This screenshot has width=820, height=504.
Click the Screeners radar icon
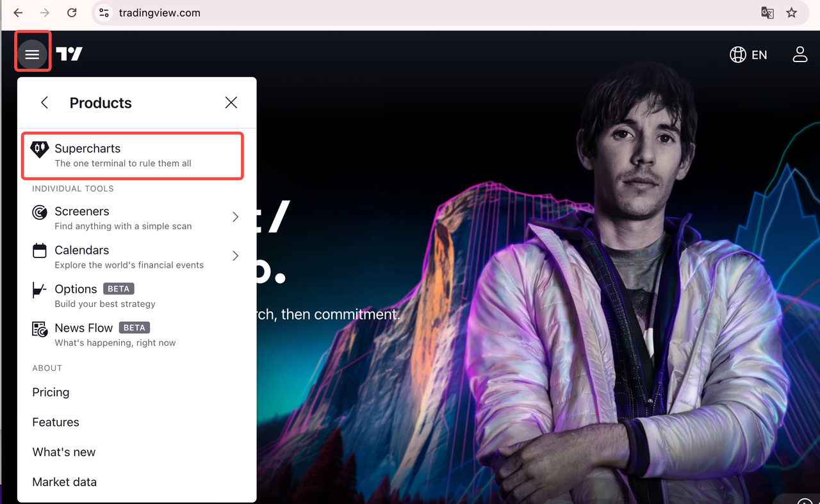40,212
